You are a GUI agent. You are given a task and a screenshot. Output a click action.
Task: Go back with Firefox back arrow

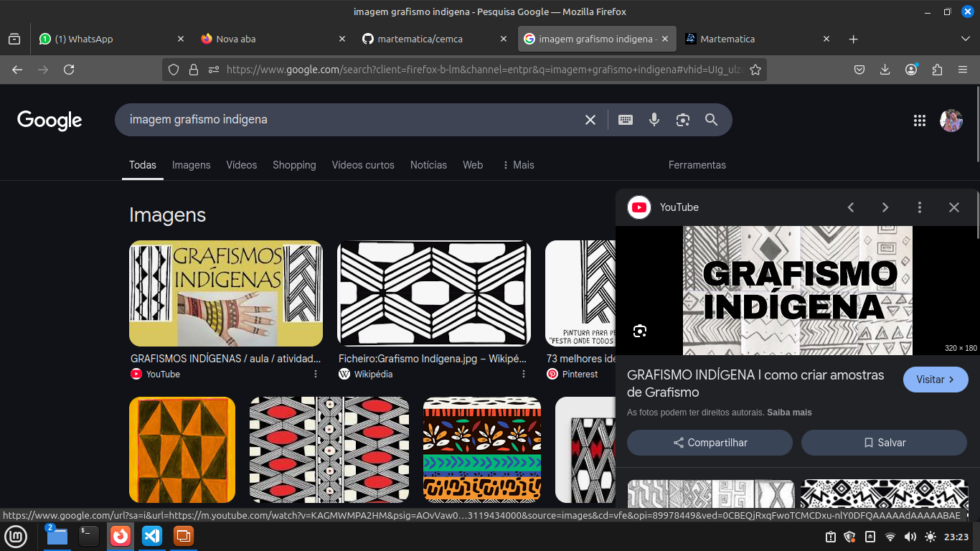(17, 70)
